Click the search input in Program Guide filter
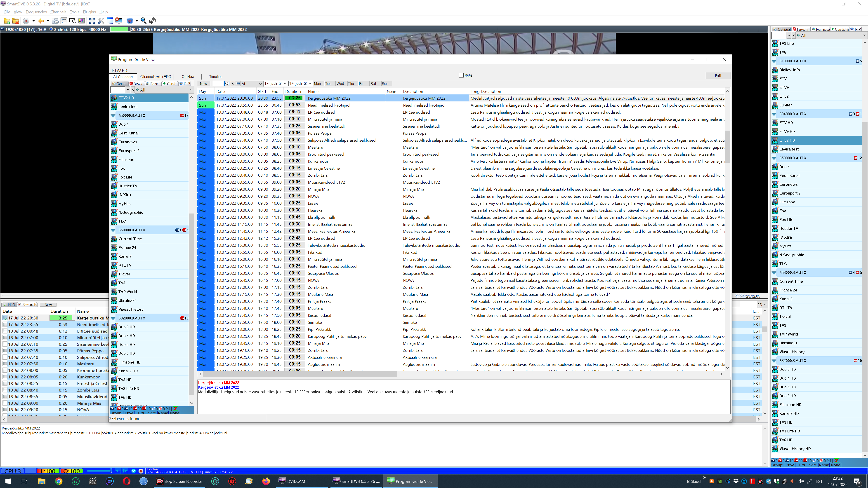Screen dimensions: 868x488 218,84
